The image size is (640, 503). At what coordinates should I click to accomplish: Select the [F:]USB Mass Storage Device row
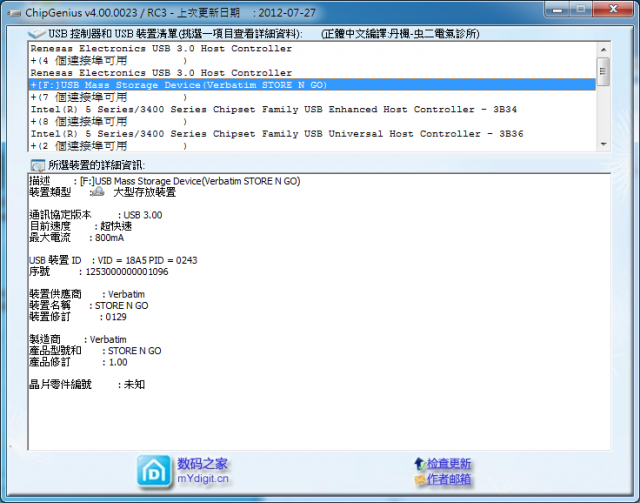312,85
